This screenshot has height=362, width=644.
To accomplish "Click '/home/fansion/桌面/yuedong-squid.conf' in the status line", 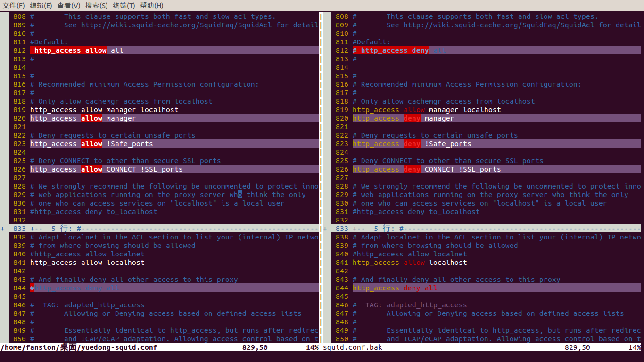I will pyautogui.click(x=79, y=347).
